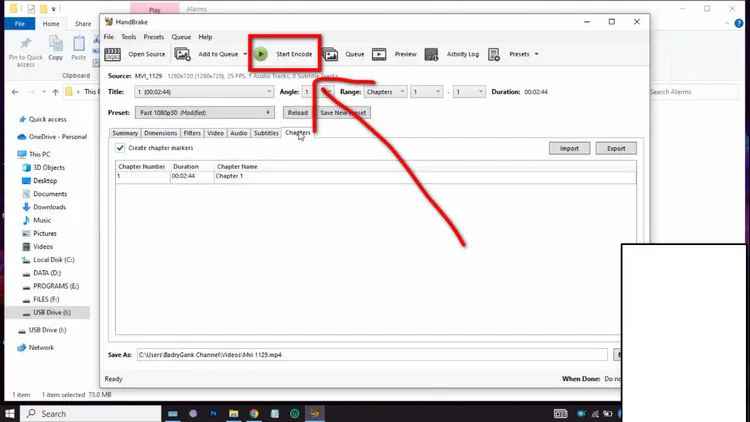
Task: Click the Save As path field
Action: pyautogui.click(x=372, y=355)
